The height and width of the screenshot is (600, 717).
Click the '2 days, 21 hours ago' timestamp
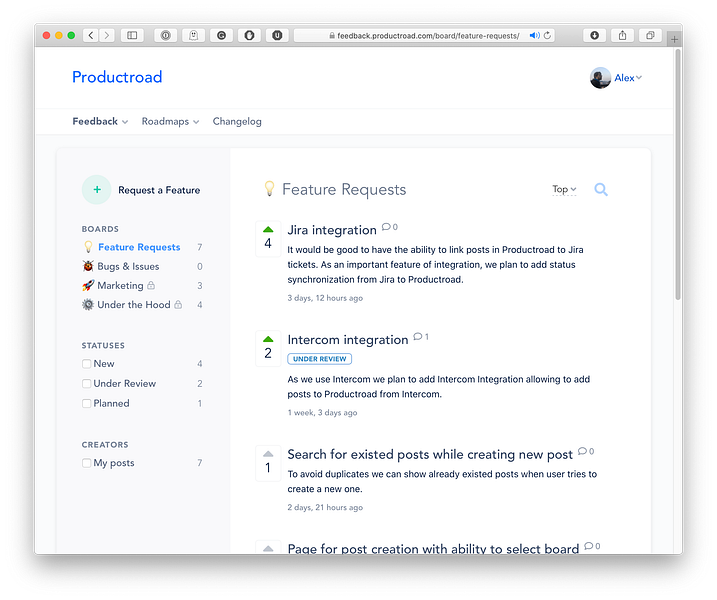[x=325, y=507]
